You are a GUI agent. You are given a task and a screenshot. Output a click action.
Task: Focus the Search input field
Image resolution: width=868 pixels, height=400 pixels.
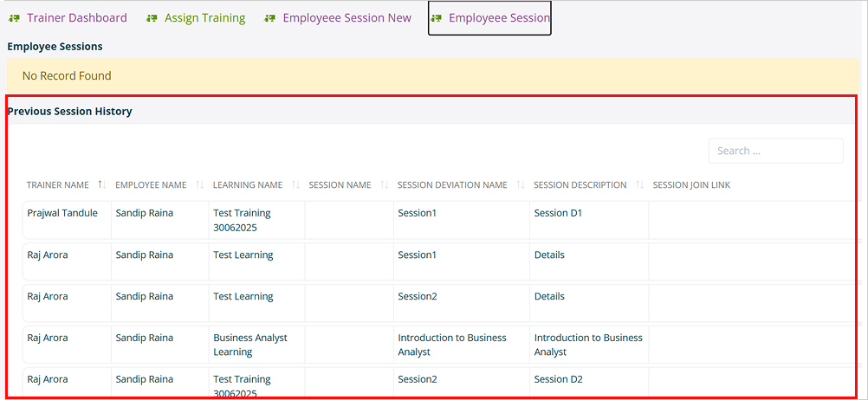click(x=775, y=151)
